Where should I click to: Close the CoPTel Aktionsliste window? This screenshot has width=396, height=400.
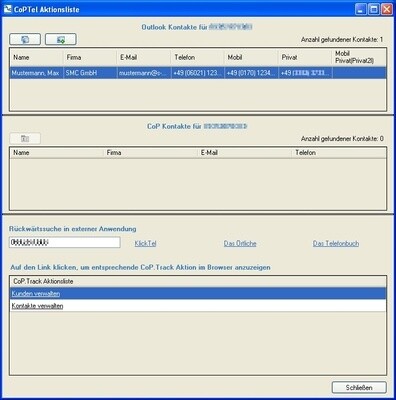[x=387, y=9]
